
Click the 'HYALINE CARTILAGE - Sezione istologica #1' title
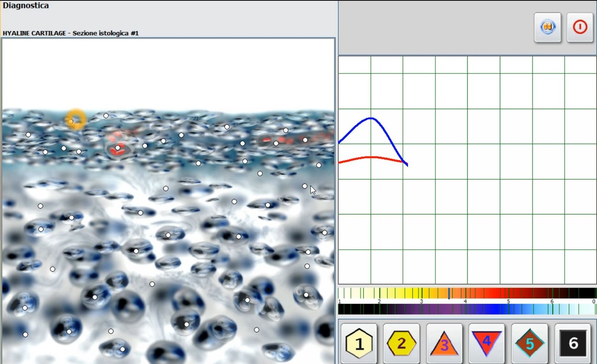(71, 33)
